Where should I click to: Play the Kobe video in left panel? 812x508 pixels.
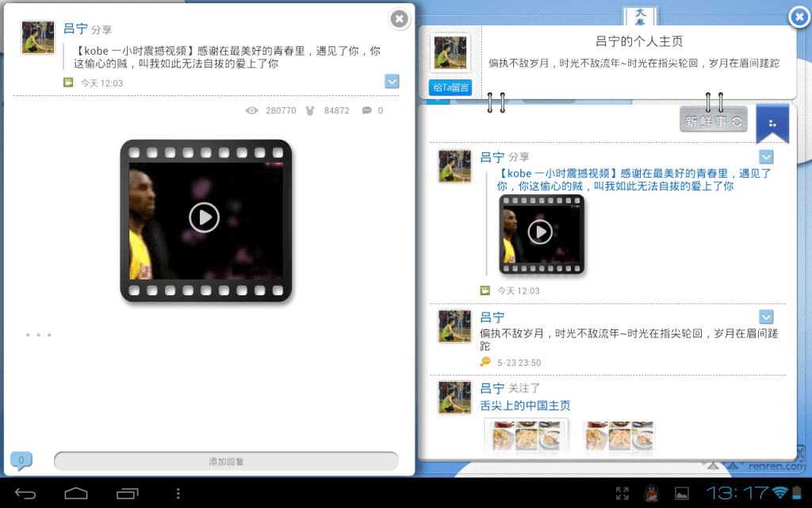tap(204, 217)
